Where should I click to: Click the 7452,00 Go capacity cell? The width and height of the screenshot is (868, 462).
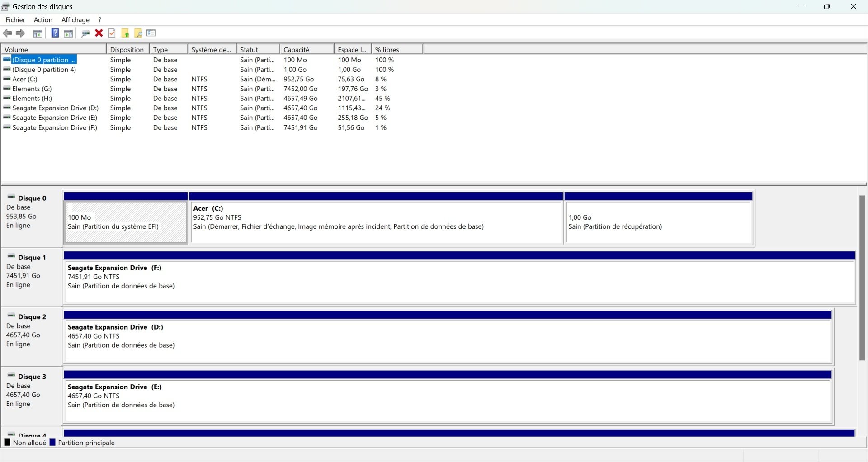coord(301,89)
